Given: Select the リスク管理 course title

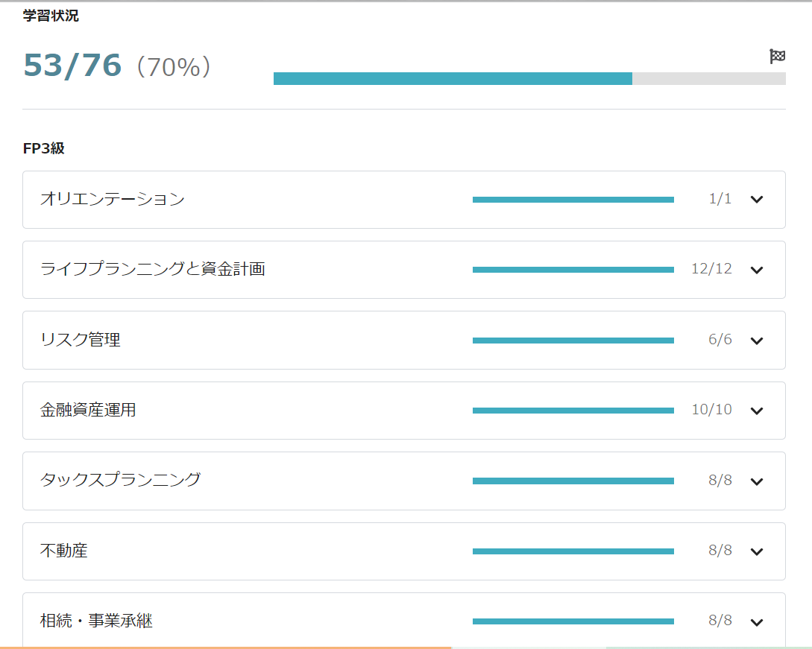Looking at the screenshot, I should point(80,340).
